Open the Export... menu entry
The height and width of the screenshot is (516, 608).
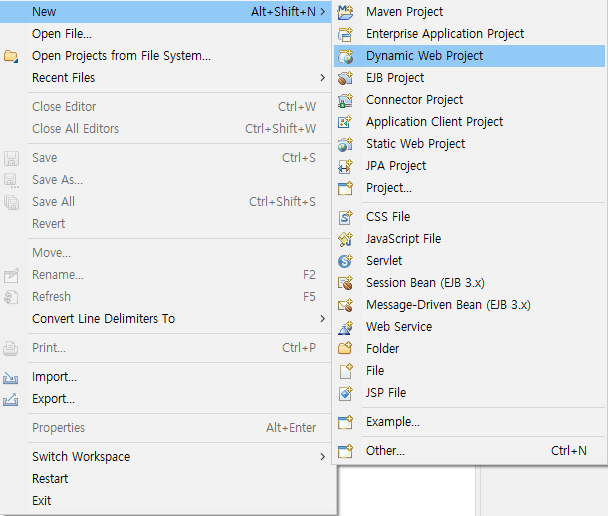coord(166,399)
